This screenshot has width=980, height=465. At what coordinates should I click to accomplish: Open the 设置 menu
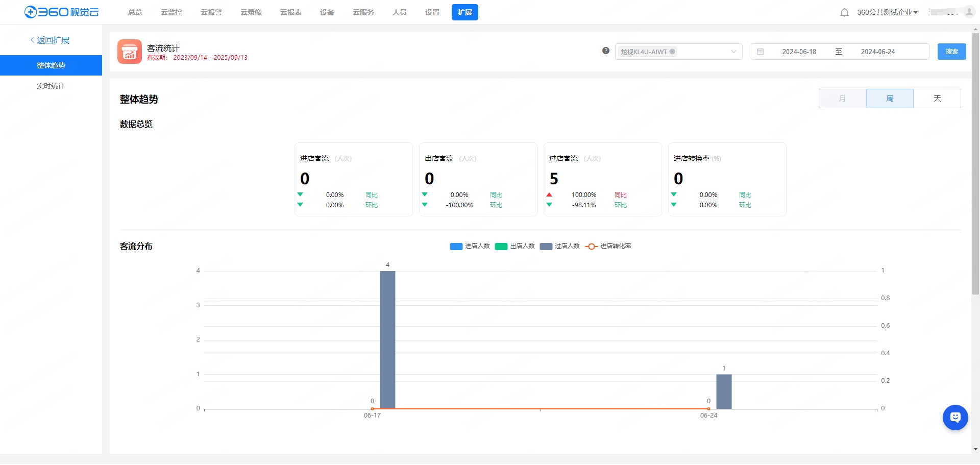[432, 12]
